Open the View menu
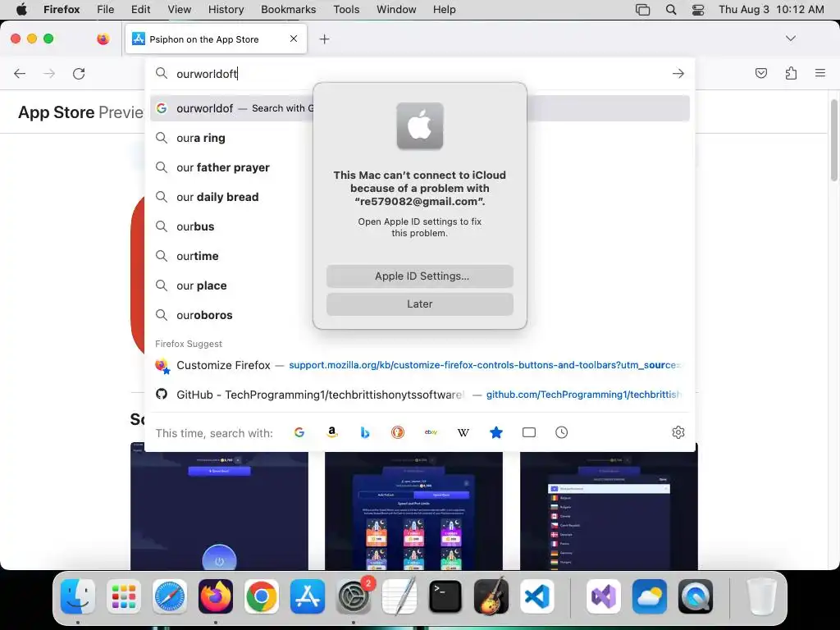The height and width of the screenshot is (630, 840). 179,9
